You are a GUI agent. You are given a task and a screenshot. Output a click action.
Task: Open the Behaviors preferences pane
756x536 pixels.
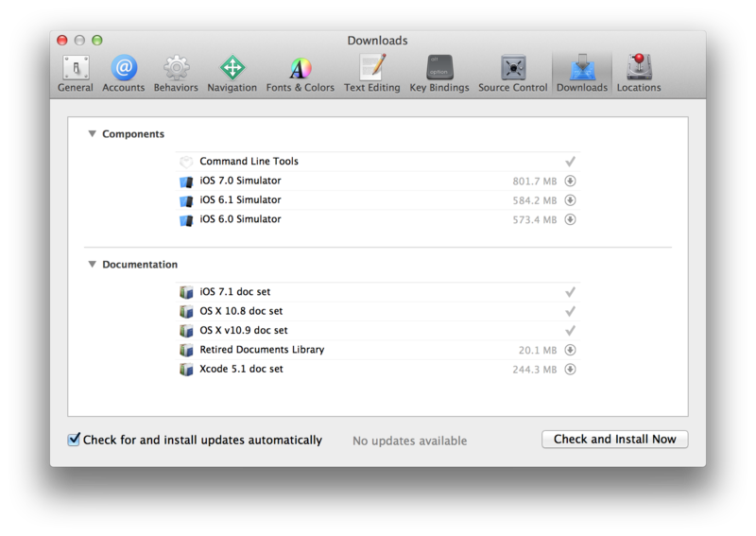coord(176,74)
